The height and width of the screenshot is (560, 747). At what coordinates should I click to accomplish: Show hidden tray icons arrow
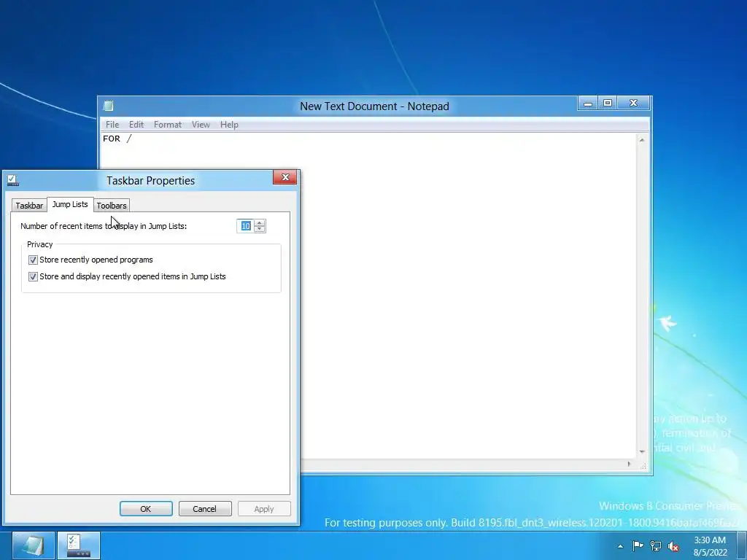click(x=620, y=546)
